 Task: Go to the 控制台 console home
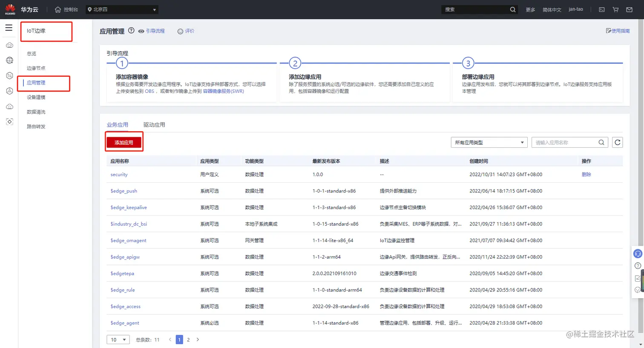66,9
